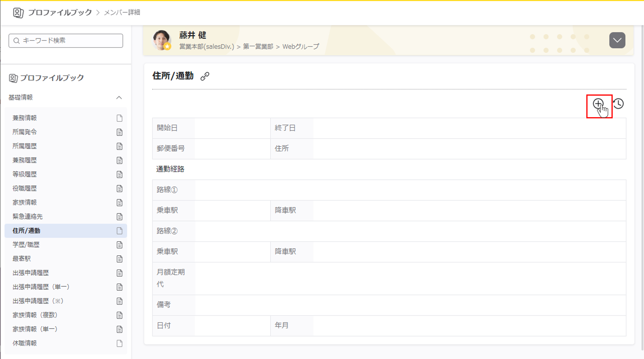
Task: Click the profile book icon in the sidebar heading
Action: click(x=13, y=78)
